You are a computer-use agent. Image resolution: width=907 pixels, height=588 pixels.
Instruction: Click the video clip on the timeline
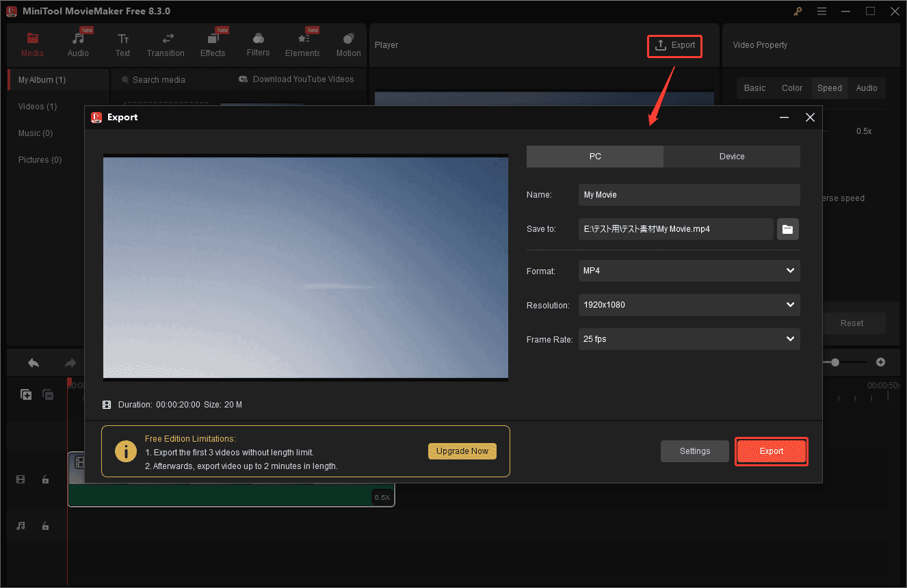click(231, 479)
